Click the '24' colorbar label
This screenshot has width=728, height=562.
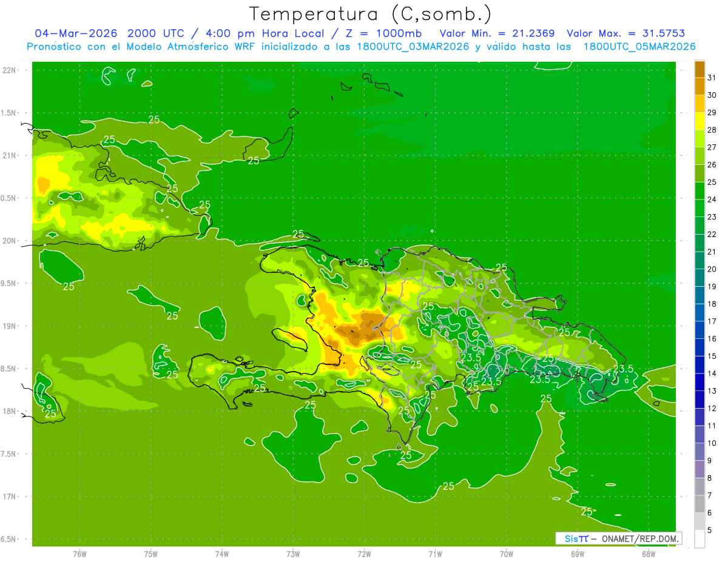point(712,199)
